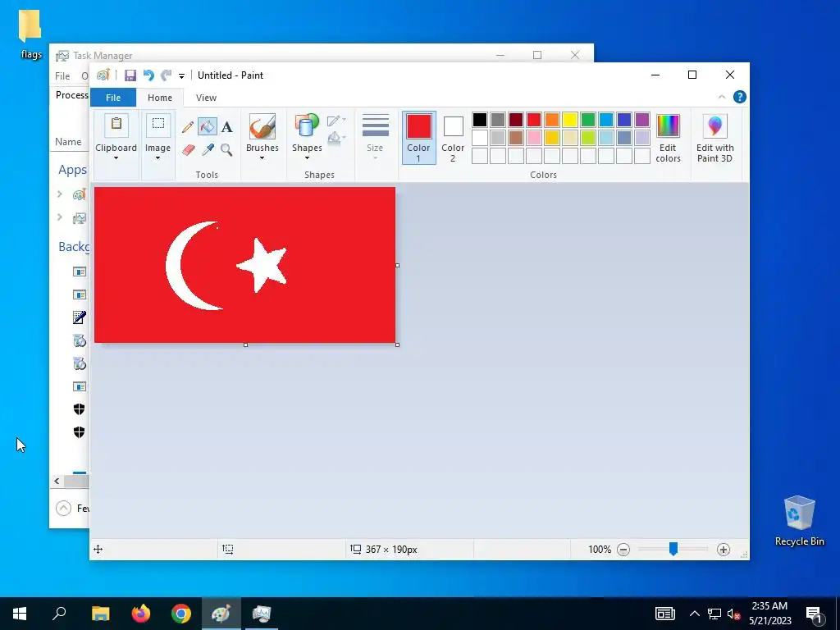Click Edit with Paint 3D
Image resolution: width=840 pixels, height=630 pixels.
click(714, 138)
